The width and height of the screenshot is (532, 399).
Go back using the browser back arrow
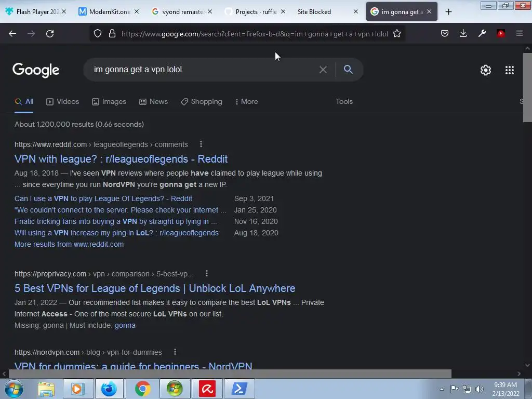pos(12,34)
